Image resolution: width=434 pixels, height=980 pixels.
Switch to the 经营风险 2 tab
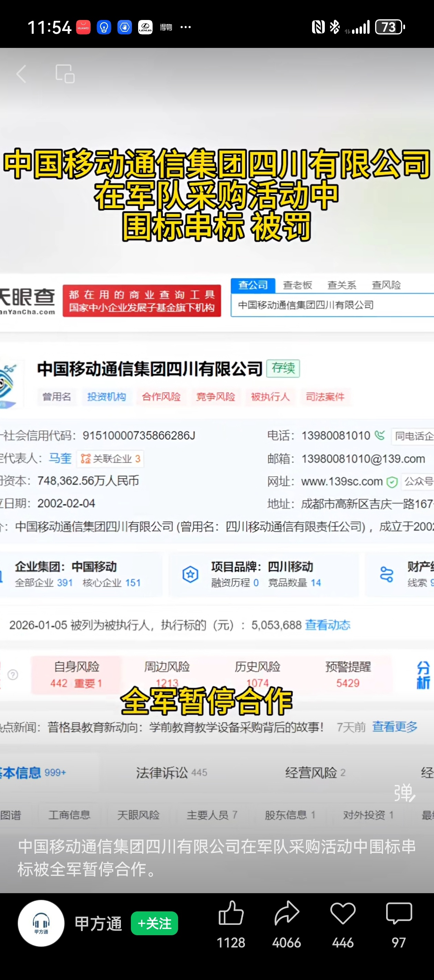(315, 772)
